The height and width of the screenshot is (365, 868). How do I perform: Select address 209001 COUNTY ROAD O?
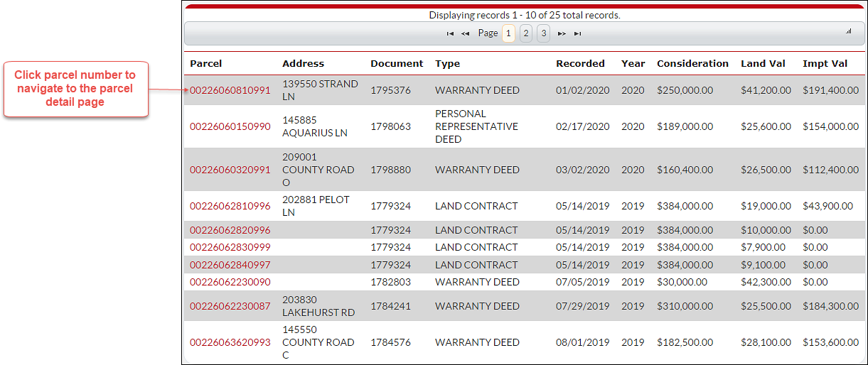[318, 170]
